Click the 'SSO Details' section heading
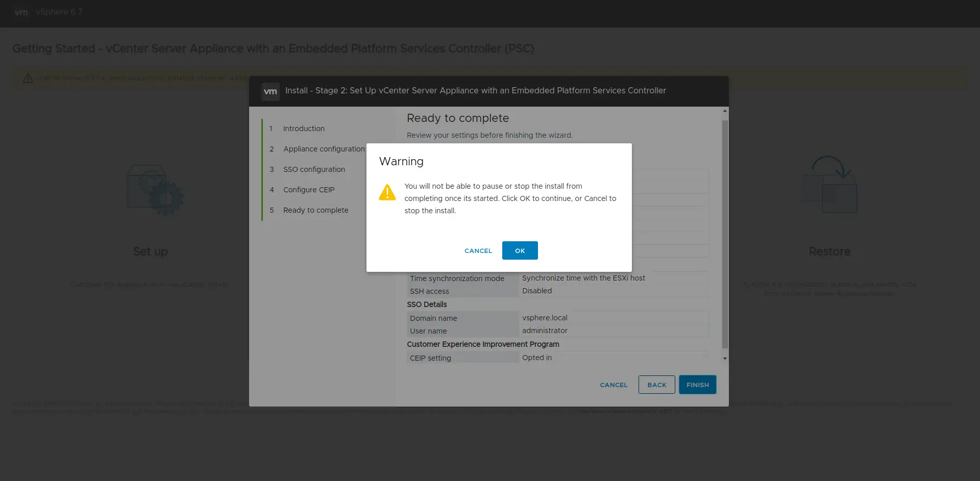 (427, 305)
